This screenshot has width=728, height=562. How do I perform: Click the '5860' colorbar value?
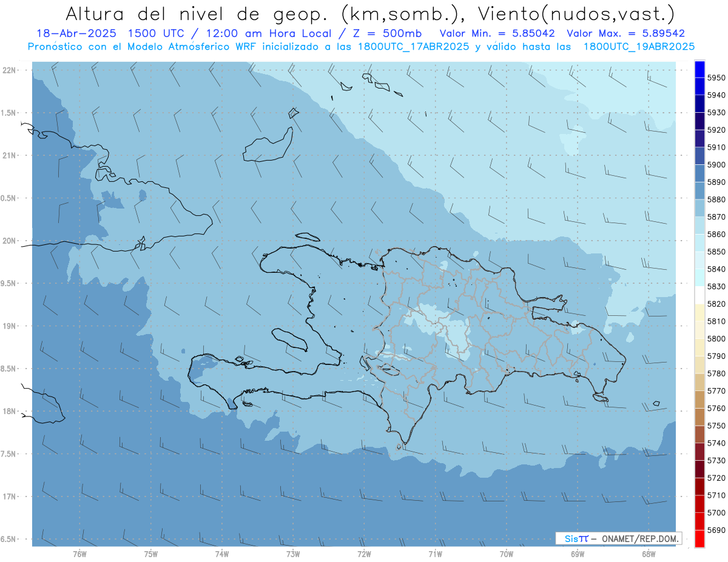click(x=716, y=234)
